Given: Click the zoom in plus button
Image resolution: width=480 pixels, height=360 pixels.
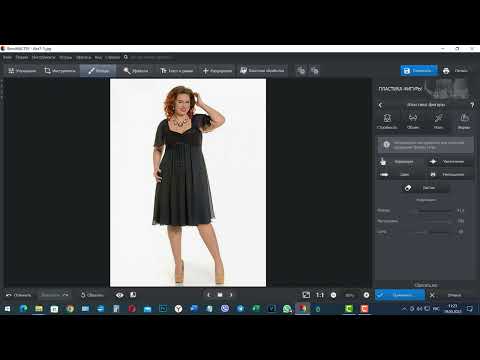Looking at the screenshot, I should coord(366,295).
